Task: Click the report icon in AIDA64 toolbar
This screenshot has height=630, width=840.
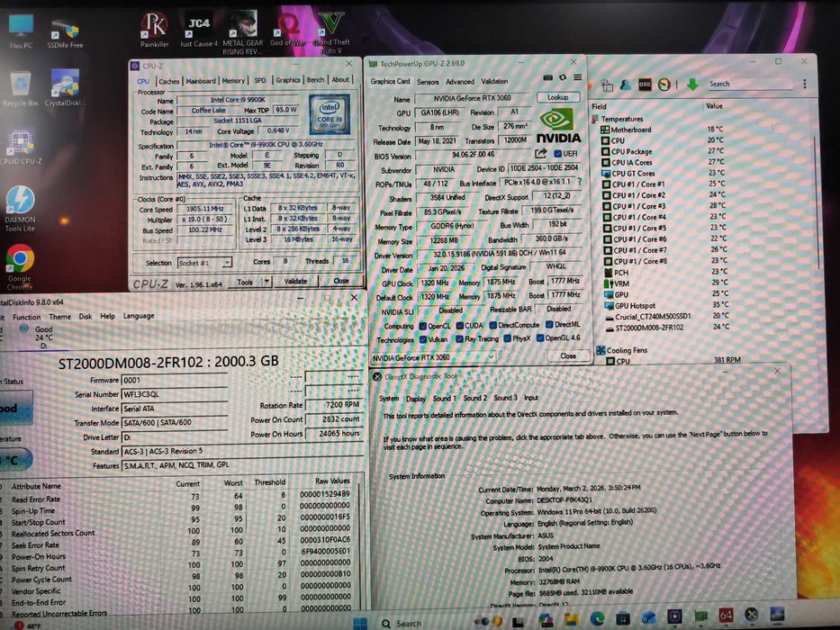Action: pyautogui.click(x=607, y=85)
